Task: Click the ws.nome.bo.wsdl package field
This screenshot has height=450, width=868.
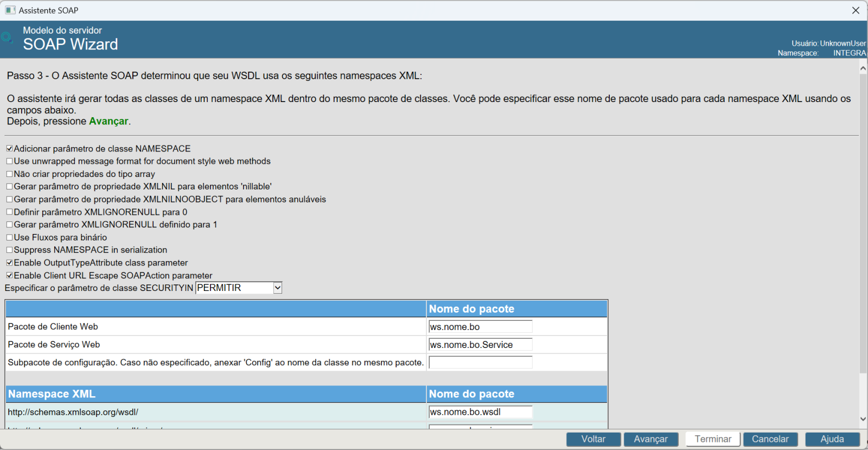Action: click(x=480, y=412)
